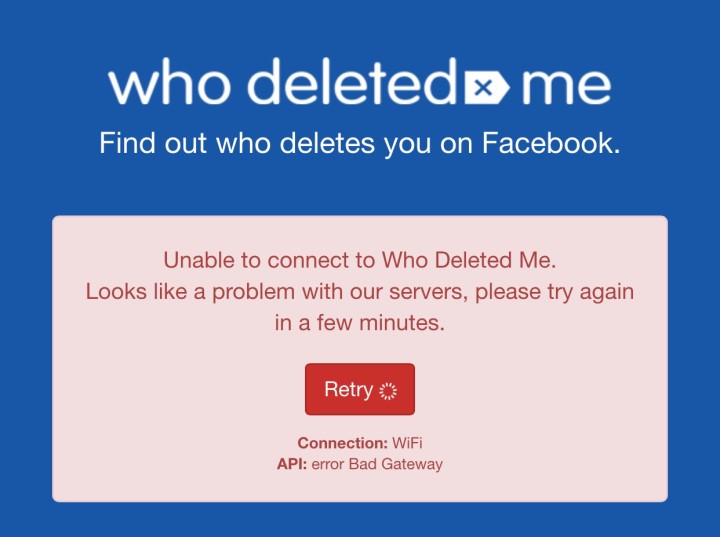720x537 pixels.
Task: Click 'please try again' in the error message
Action: point(555,293)
